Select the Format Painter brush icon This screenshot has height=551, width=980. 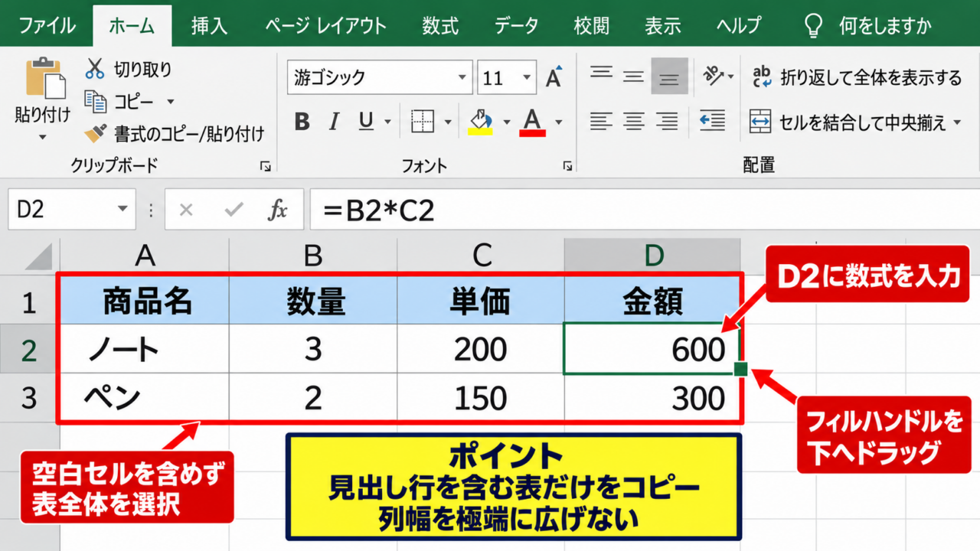[95, 134]
